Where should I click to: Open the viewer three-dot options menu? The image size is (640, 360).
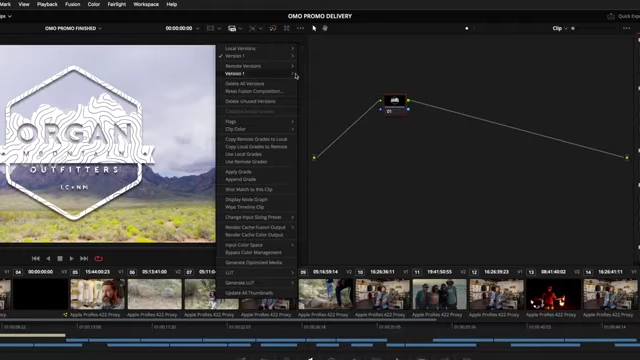coord(300,29)
